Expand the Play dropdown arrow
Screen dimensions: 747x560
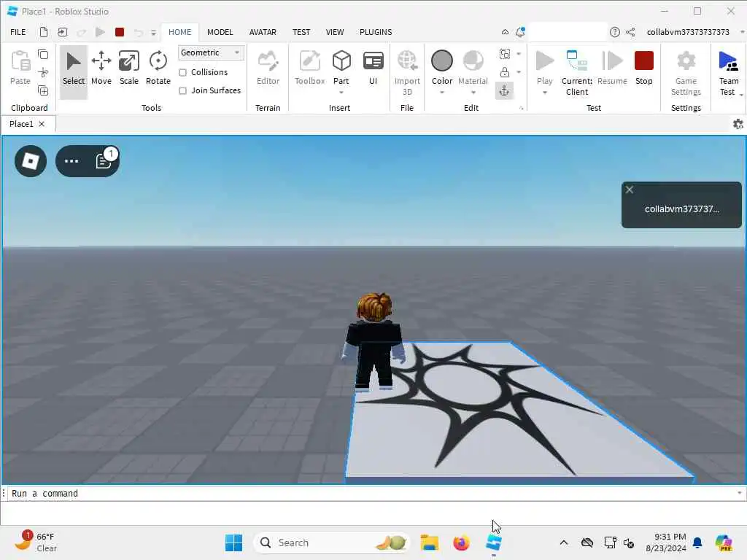pyautogui.click(x=544, y=93)
